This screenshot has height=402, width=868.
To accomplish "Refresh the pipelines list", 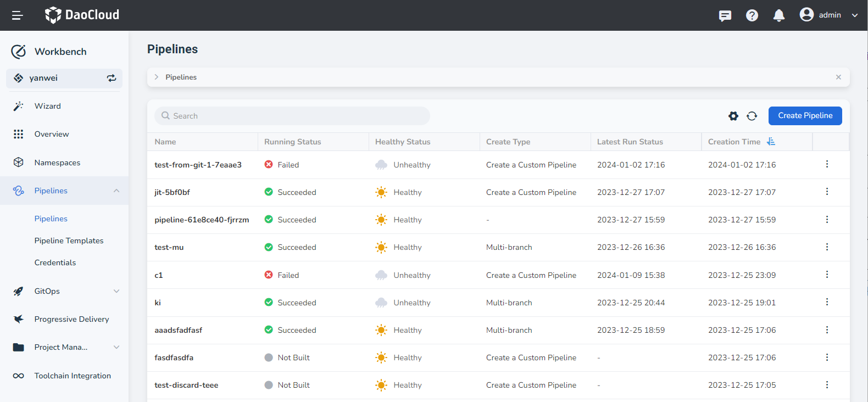I will (752, 116).
